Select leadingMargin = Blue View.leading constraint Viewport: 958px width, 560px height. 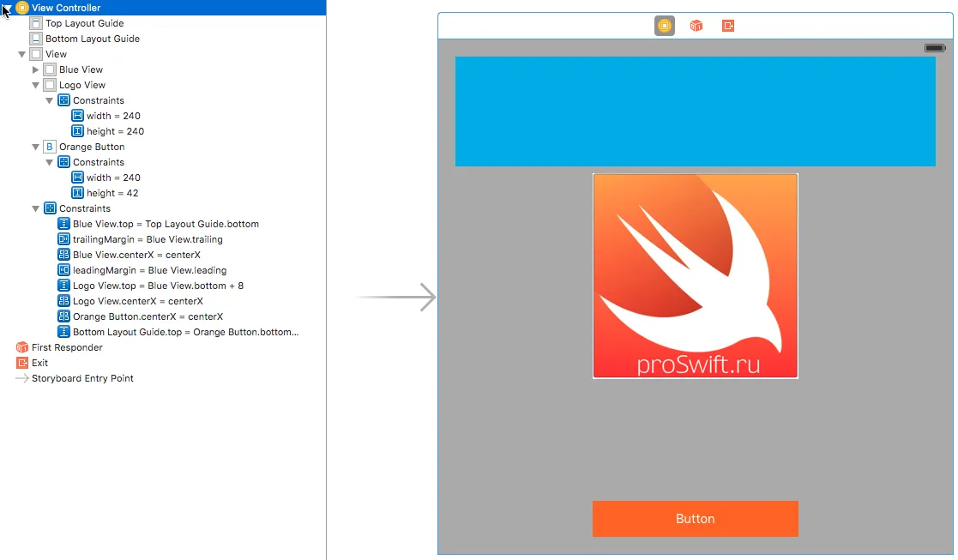click(150, 270)
